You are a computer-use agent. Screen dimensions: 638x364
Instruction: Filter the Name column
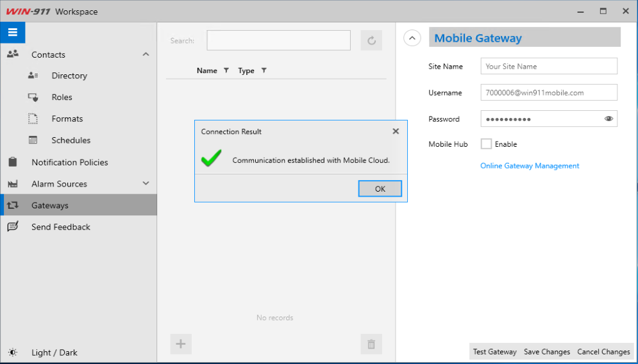(226, 70)
